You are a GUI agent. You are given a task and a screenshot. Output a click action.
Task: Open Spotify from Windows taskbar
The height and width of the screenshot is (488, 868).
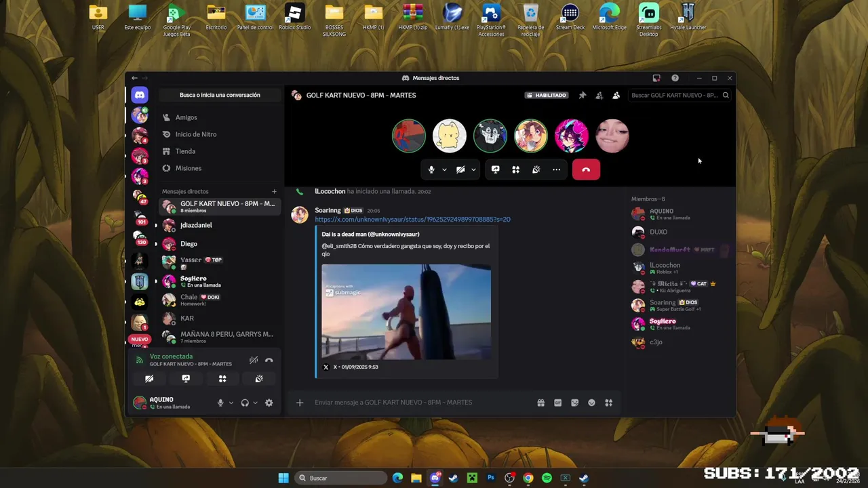click(x=547, y=478)
